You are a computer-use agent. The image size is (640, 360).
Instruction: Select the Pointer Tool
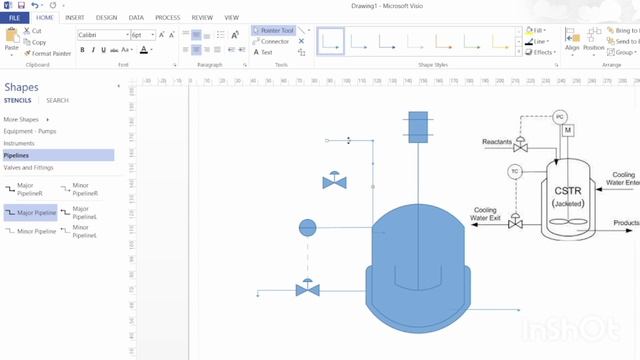point(273,31)
